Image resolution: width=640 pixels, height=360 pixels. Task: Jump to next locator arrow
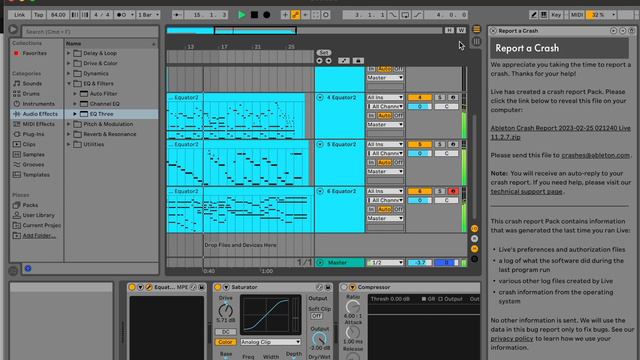tap(329, 61)
